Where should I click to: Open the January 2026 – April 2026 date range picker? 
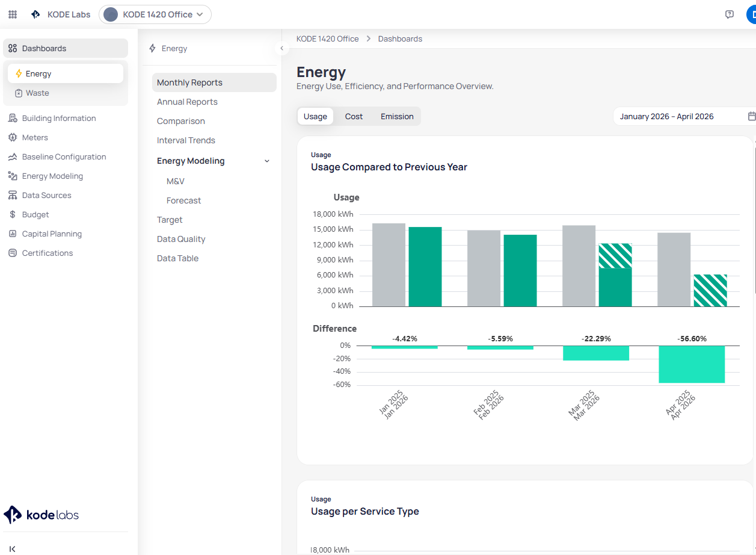(x=684, y=116)
